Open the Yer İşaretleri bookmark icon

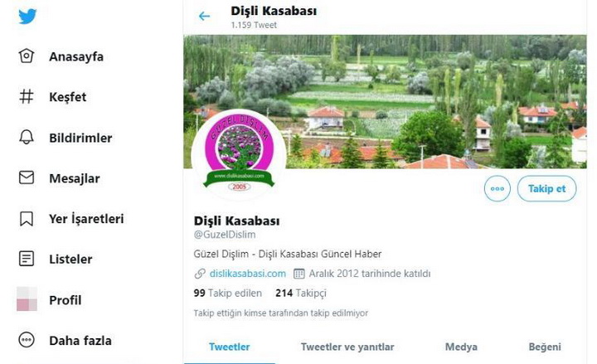pos(27,219)
